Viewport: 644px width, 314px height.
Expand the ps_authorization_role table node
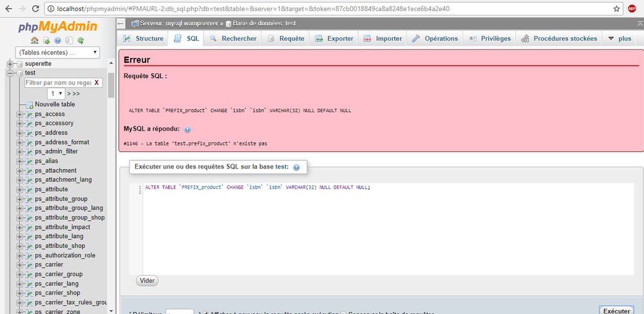19,255
